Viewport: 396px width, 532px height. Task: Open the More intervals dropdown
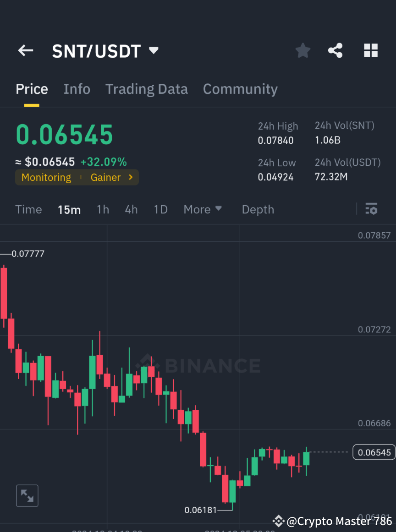coord(203,209)
